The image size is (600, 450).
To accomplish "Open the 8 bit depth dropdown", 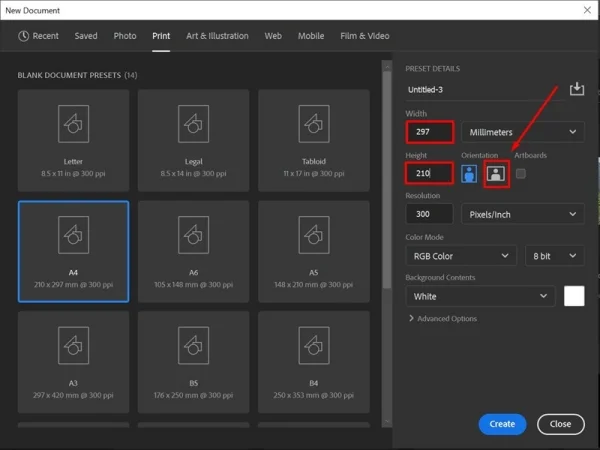I will coord(554,256).
